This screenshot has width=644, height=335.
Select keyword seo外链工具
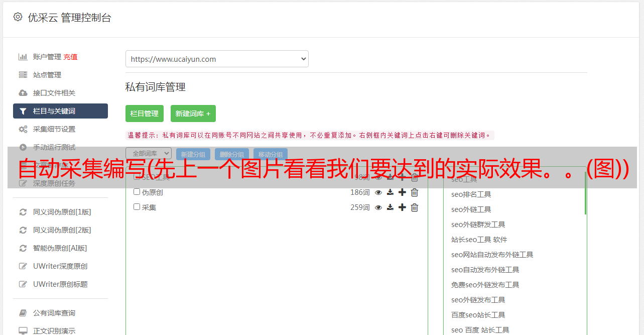coord(471,209)
